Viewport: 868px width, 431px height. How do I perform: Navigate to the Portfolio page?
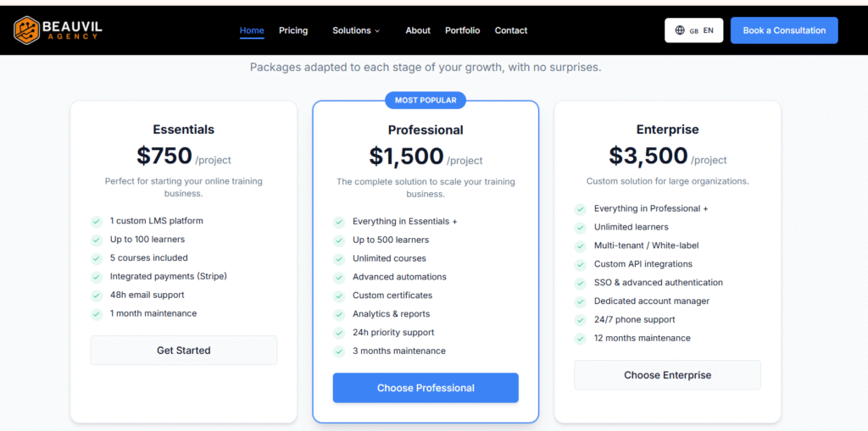point(462,30)
